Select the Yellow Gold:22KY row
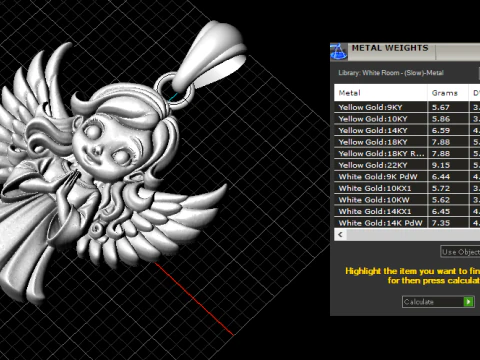 point(407,165)
